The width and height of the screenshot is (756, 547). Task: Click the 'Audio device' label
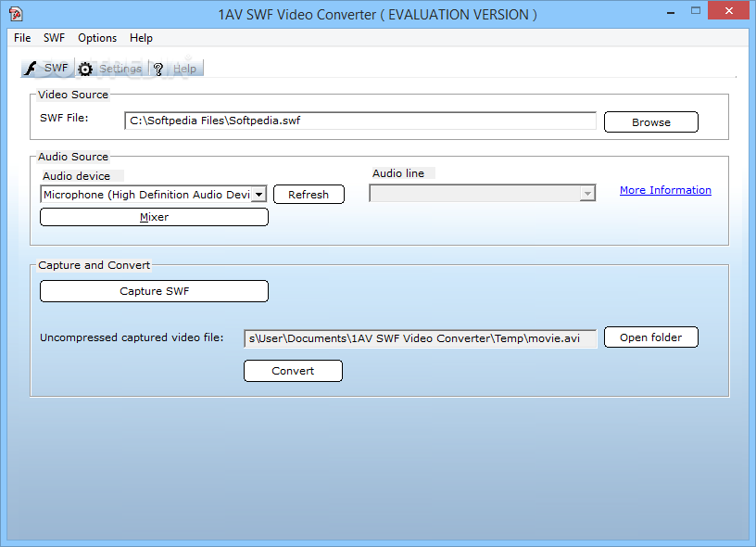[76, 176]
